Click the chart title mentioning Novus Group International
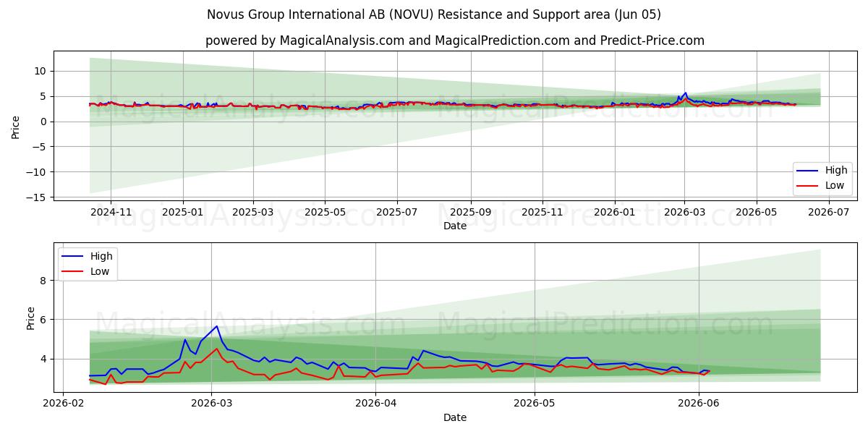This screenshot has height=434, width=868. tap(434, 14)
